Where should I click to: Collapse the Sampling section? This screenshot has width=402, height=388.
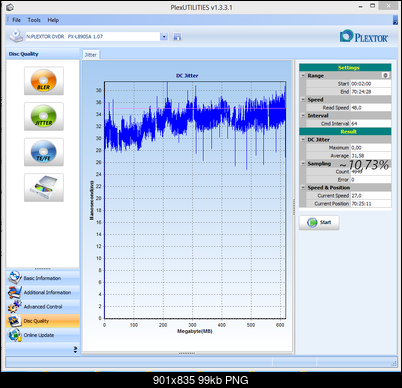pyautogui.click(x=303, y=163)
